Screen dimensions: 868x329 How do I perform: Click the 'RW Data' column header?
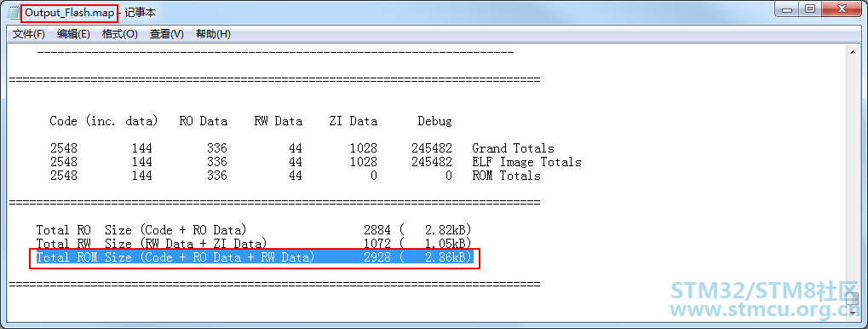[279, 121]
